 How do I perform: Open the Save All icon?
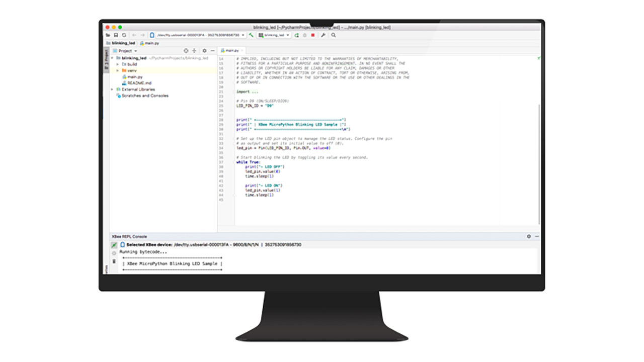tap(116, 35)
